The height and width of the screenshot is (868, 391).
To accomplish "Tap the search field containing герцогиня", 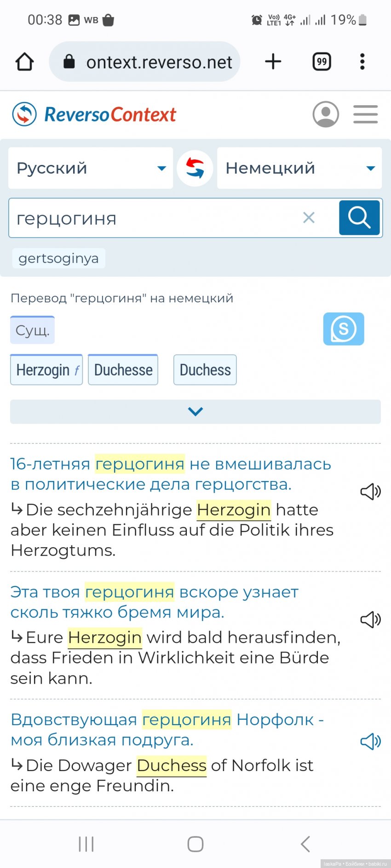I will point(152,218).
